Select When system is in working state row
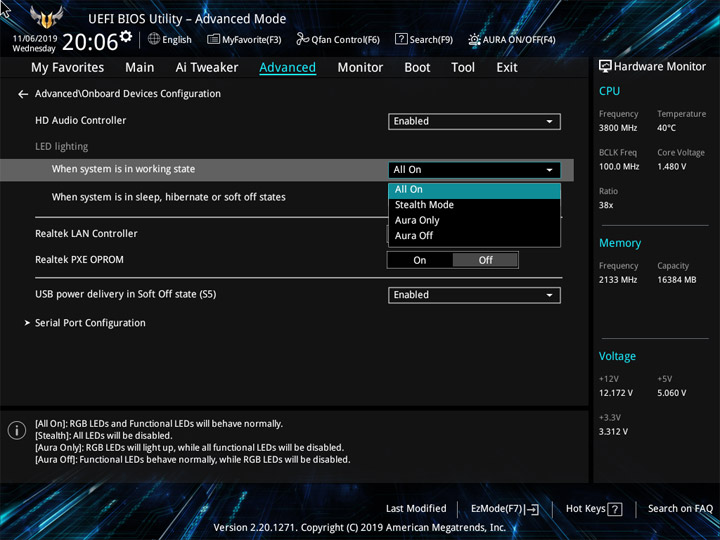 pos(287,170)
